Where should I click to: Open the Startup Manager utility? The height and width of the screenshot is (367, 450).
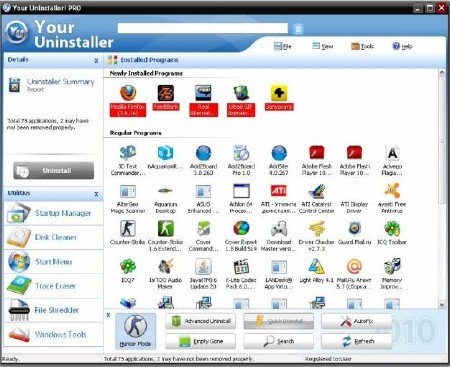click(x=53, y=213)
